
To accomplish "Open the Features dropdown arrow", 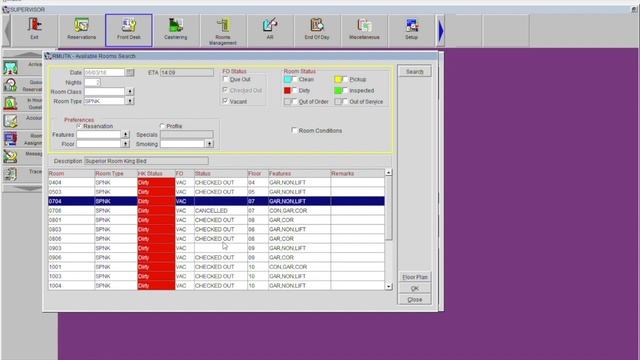I will coord(126,134).
